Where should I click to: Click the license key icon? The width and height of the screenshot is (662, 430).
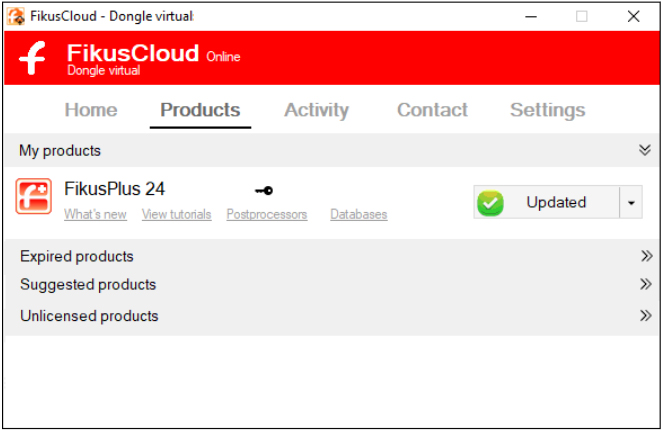[x=263, y=190]
